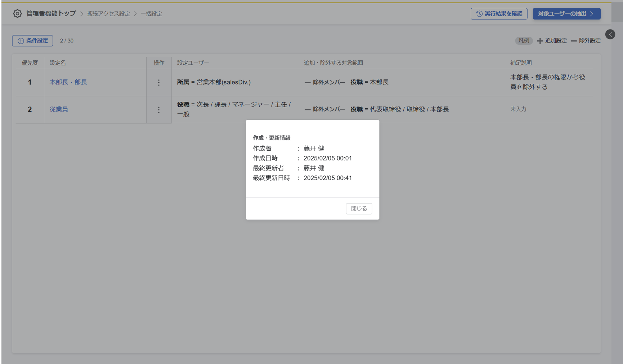Select 一括設定 breadcrumb item
623x364 pixels.
(x=151, y=14)
